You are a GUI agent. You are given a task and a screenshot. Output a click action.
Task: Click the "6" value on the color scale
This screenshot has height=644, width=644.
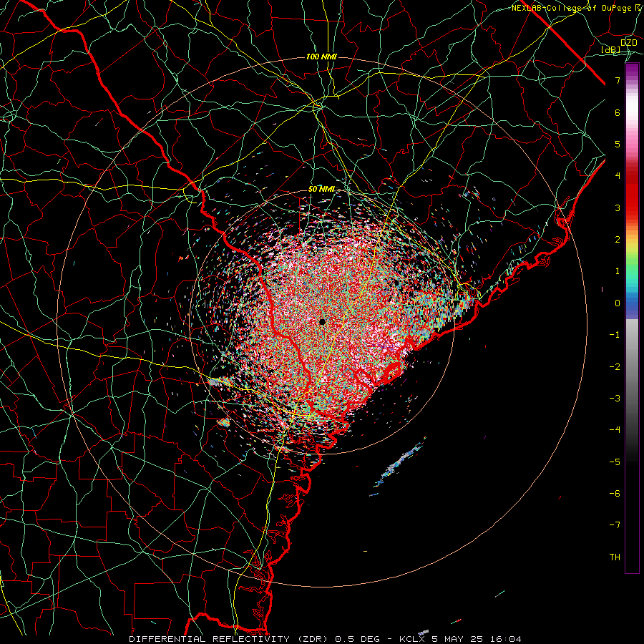pos(618,112)
